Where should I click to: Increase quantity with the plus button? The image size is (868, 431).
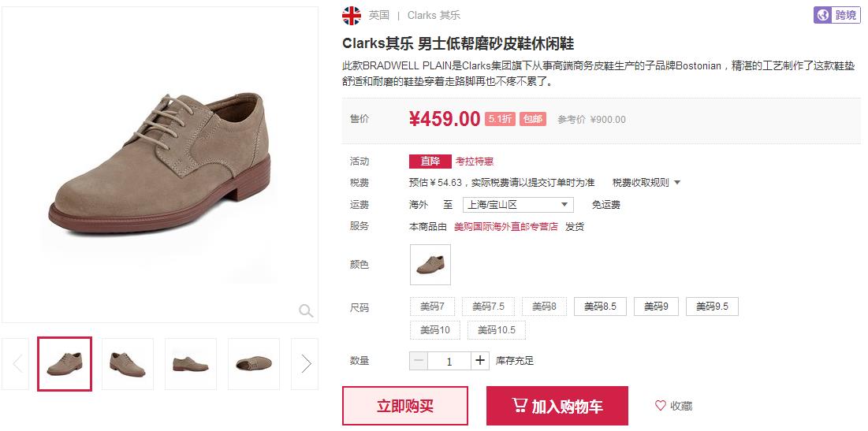[480, 361]
